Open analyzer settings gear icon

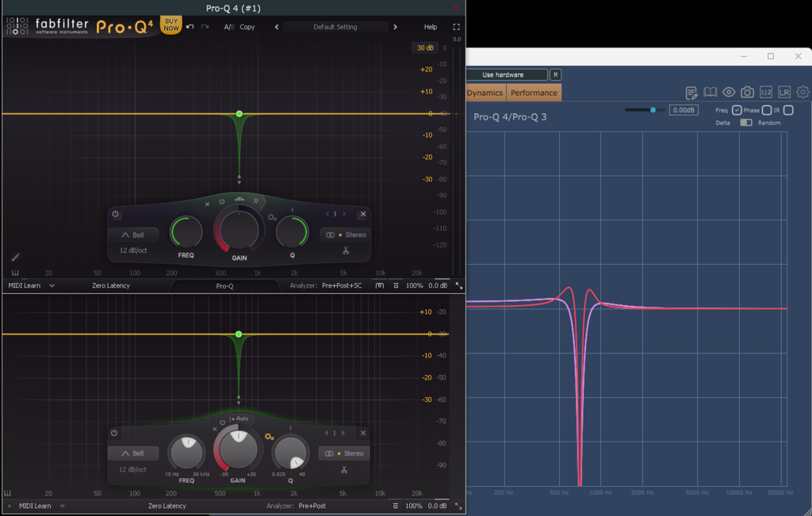pyautogui.click(x=802, y=92)
